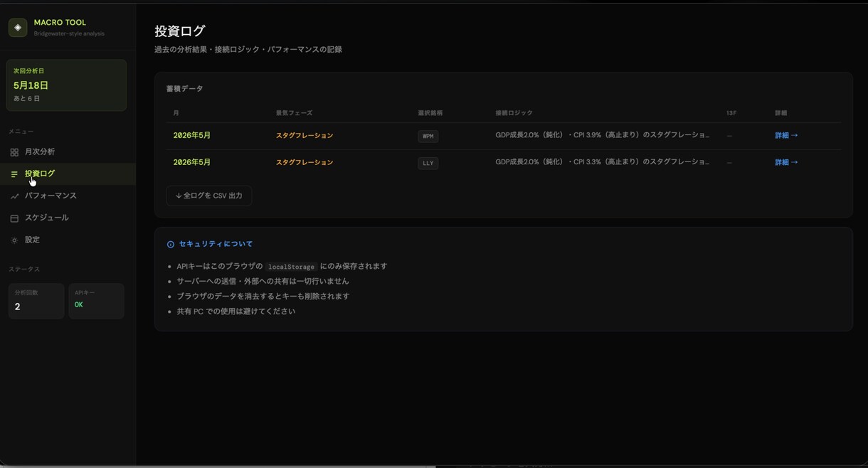Click the APIキー OK status card
Viewport: 868px width, 468px height.
[x=96, y=301]
